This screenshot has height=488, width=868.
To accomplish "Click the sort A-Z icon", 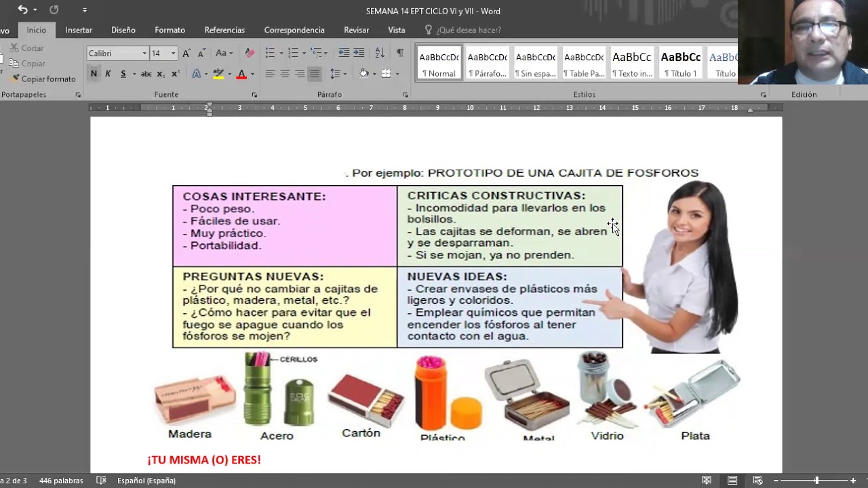I will click(x=380, y=53).
